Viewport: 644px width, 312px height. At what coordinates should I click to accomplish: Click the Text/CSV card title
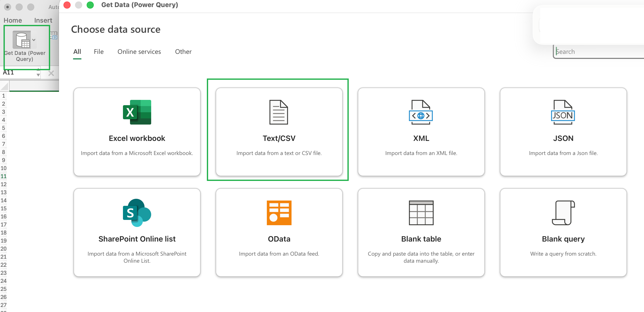[279, 138]
